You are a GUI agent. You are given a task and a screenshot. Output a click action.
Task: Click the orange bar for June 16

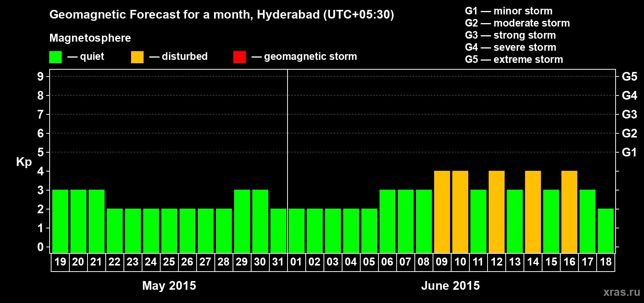(x=569, y=212)
